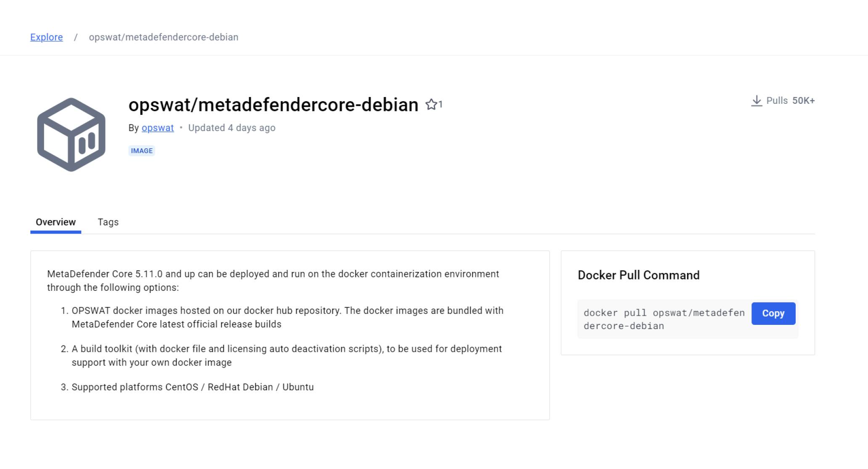Click the IMAGE badge label
The width and height of the screenshot is (868, 469).
point(142,150)
